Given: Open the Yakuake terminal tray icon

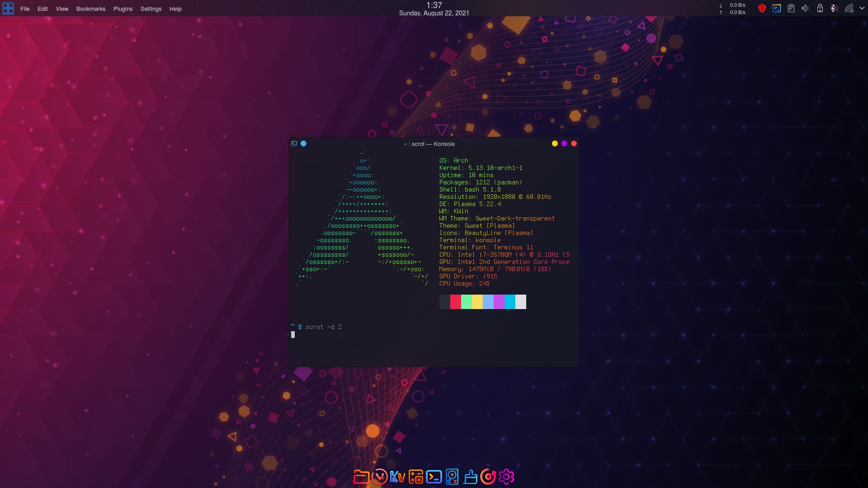Looking at the screenshot, I should tap(777, 8).
